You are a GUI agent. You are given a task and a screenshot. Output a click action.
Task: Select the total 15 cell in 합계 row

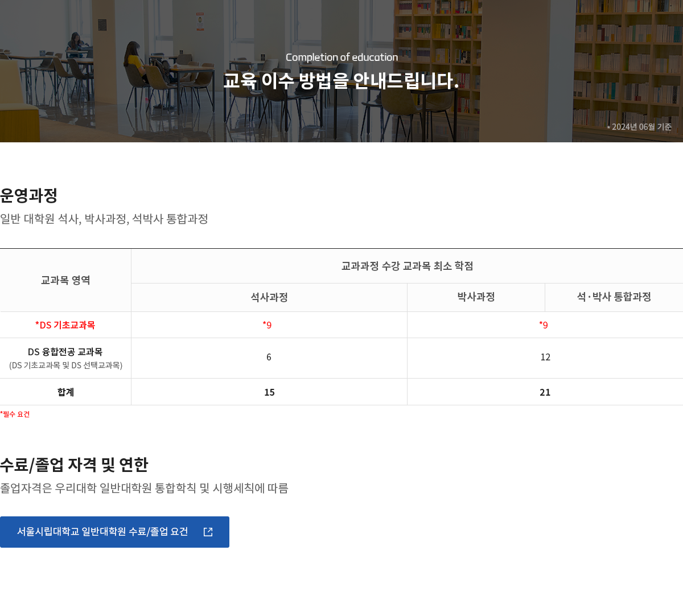click(x=269, y=392)
